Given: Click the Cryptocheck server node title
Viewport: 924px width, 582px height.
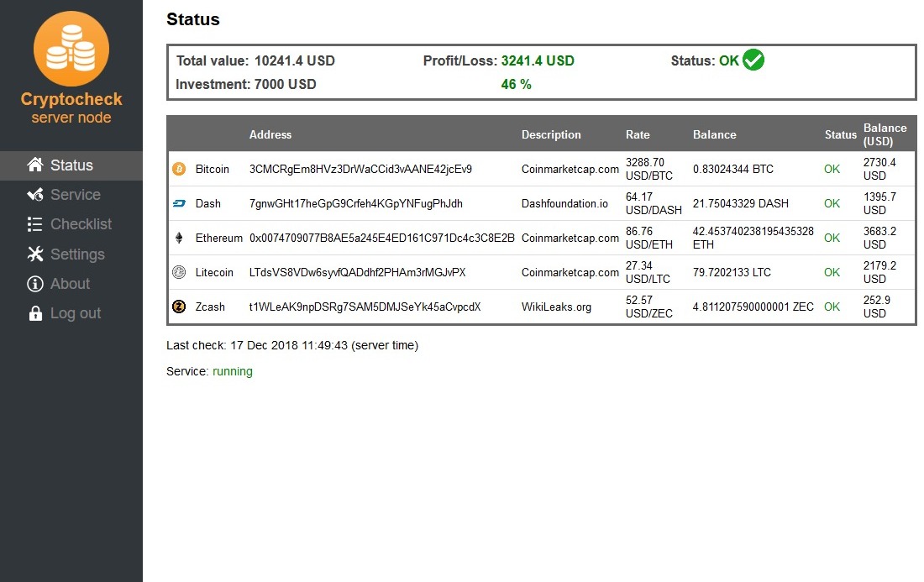Looking at the screenshot, I should [x=71, y=107].
